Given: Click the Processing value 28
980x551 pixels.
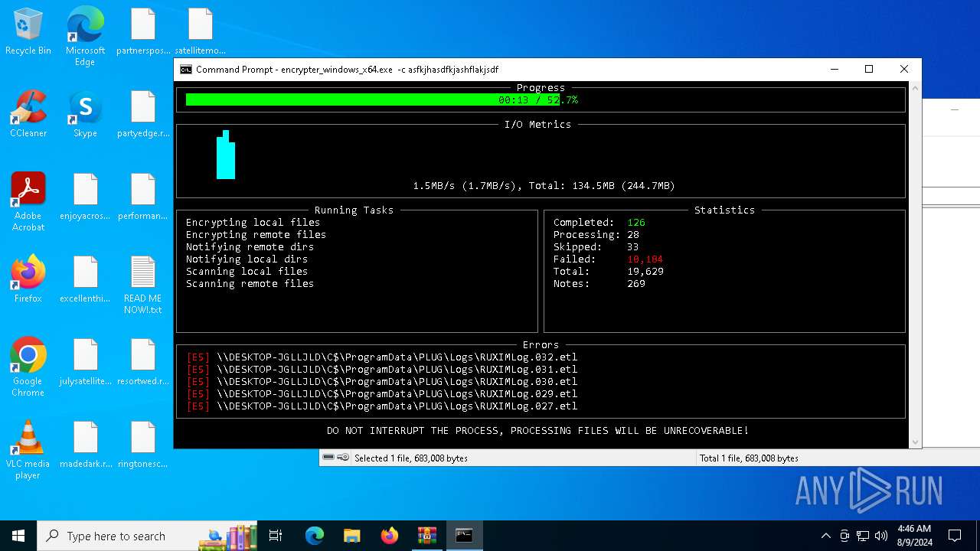Looking at the screenshot, I should click(633, 234).
